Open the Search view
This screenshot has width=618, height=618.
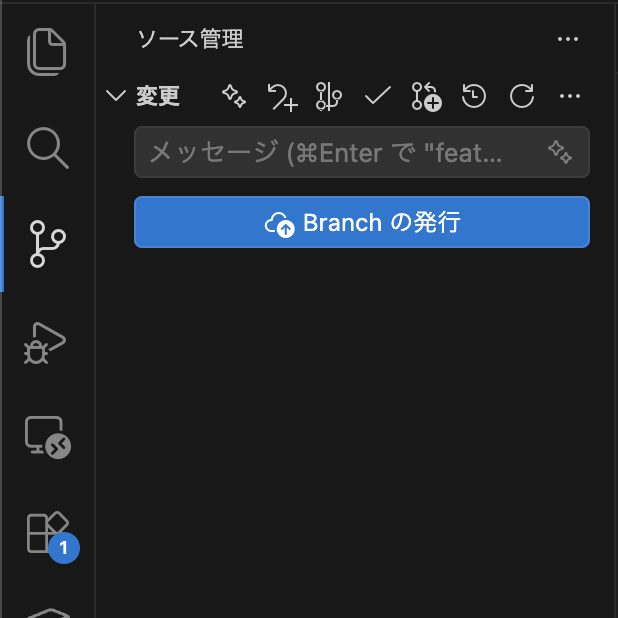pyautogui.click(x=48, y=148)
